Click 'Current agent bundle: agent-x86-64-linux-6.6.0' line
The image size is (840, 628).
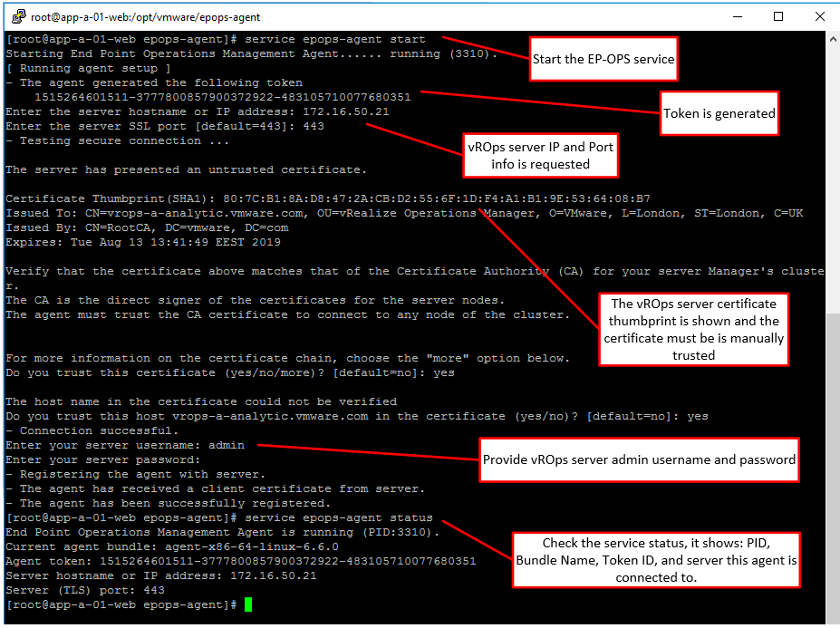[172, 546]
